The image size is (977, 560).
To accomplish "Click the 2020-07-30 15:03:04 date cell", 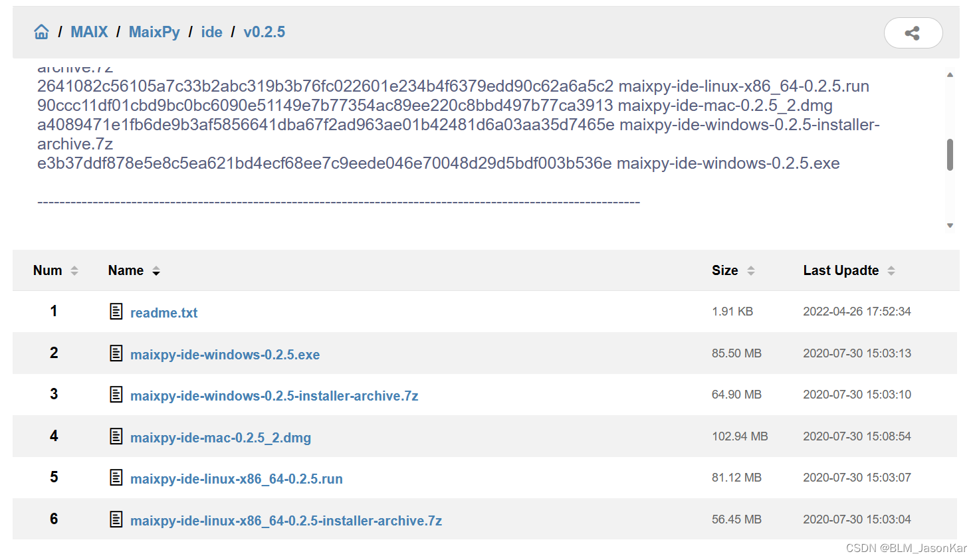I will click(857, 519).
